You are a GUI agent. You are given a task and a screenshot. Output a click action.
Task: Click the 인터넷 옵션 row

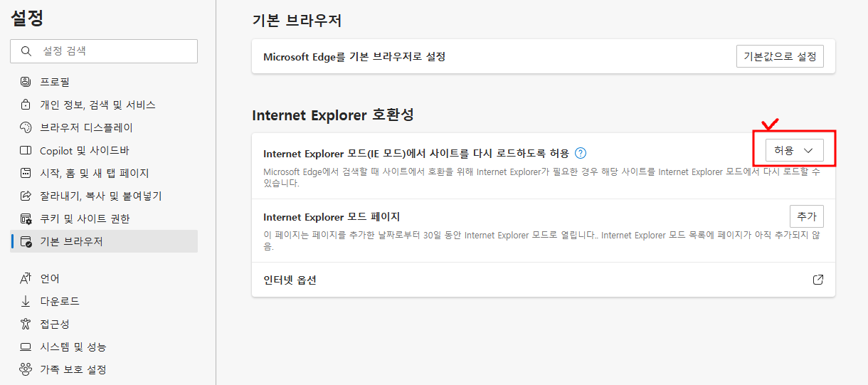544,280
